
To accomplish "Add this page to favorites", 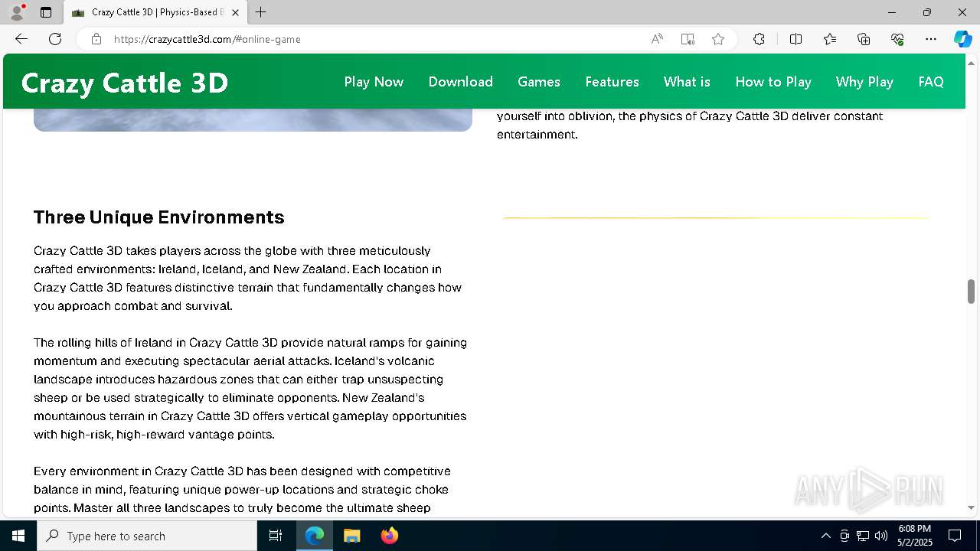I will 718,39.
